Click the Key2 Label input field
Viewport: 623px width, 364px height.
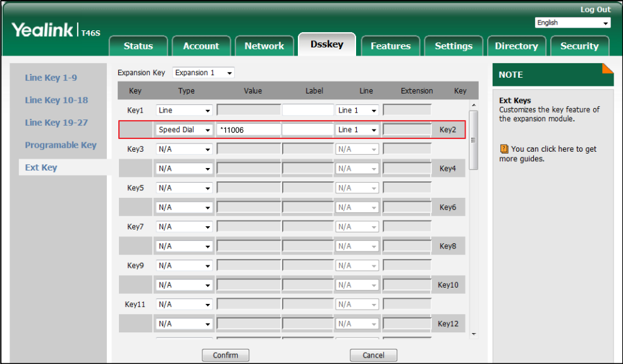[308, 130]
